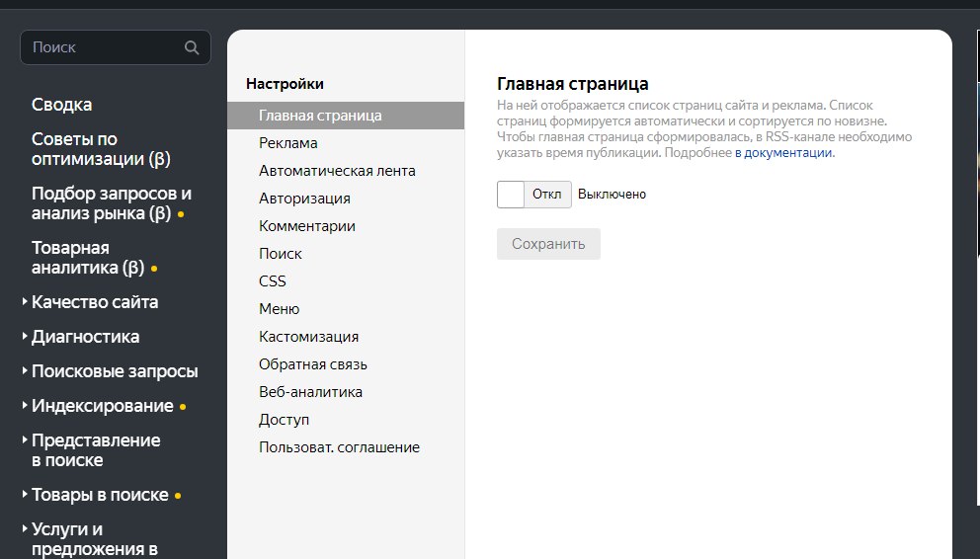The image size is (980, 559).
Task: Expand the Услуги и предложения arrow
Action: [25, 528]
